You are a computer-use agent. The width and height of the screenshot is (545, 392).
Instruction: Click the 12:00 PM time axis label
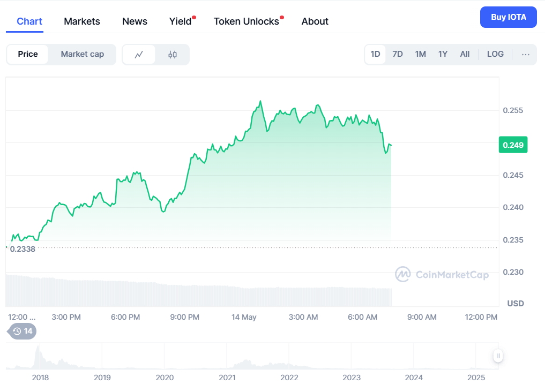pyautogui.click(x=481, y=317)
